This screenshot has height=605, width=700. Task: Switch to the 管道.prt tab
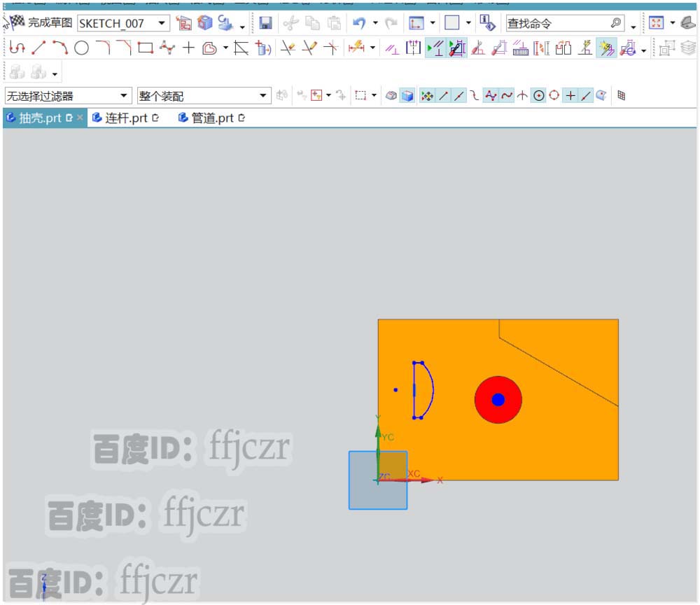[x=211, y=118]
